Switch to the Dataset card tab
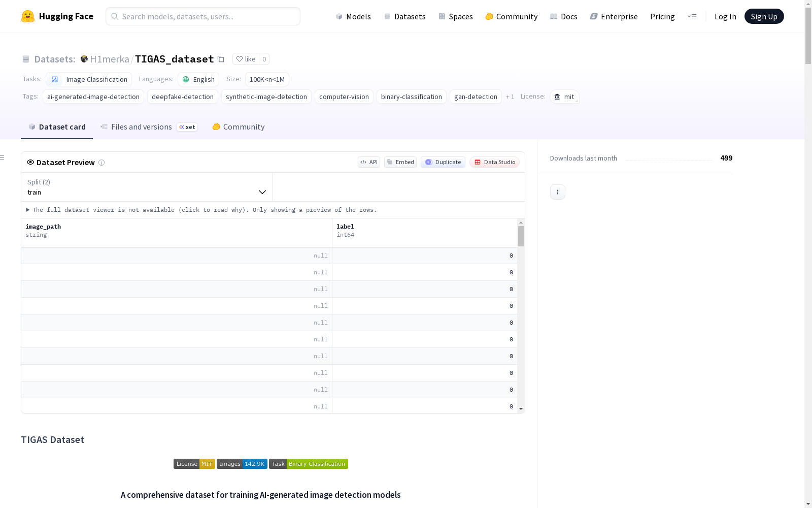Image resolution: width=812 pixels, height=508 pixels. click(57, 127)
